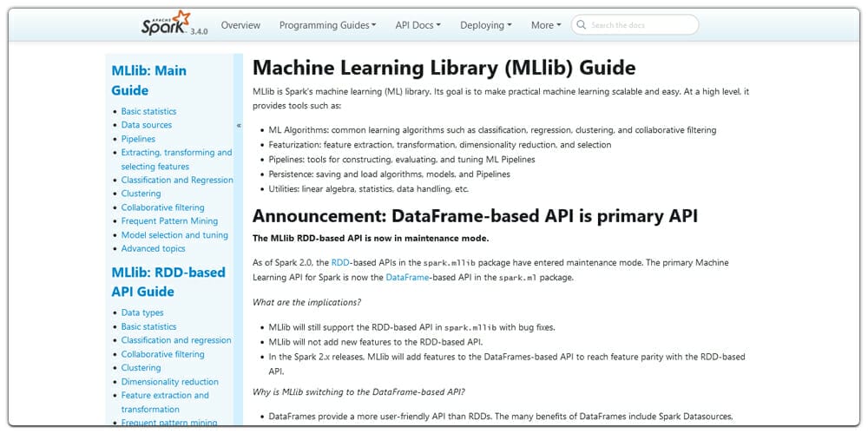Select Pipelines in the Main Guide list
This screenshot has height=434, width=868.
pos(138,139)
